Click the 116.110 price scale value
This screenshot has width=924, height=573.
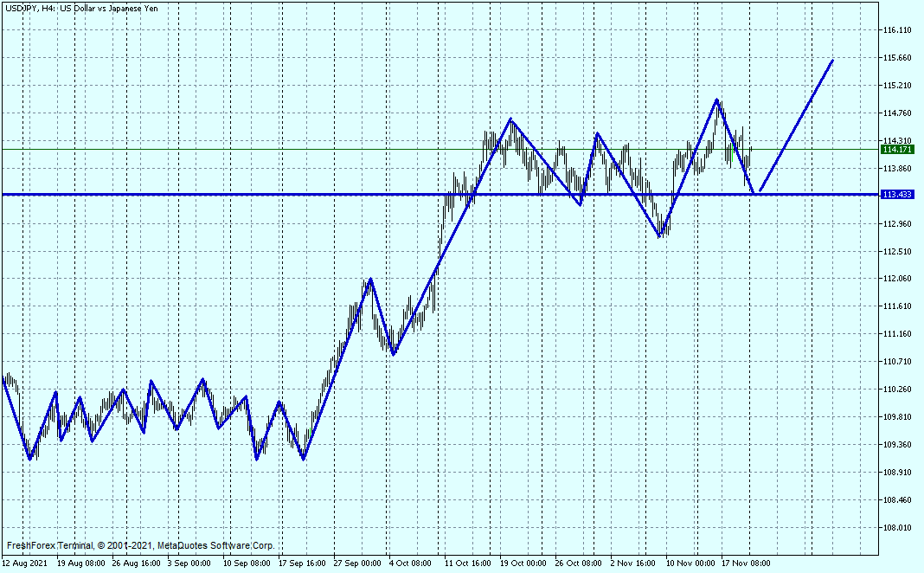pyautogui.click(x=897, y=30)
